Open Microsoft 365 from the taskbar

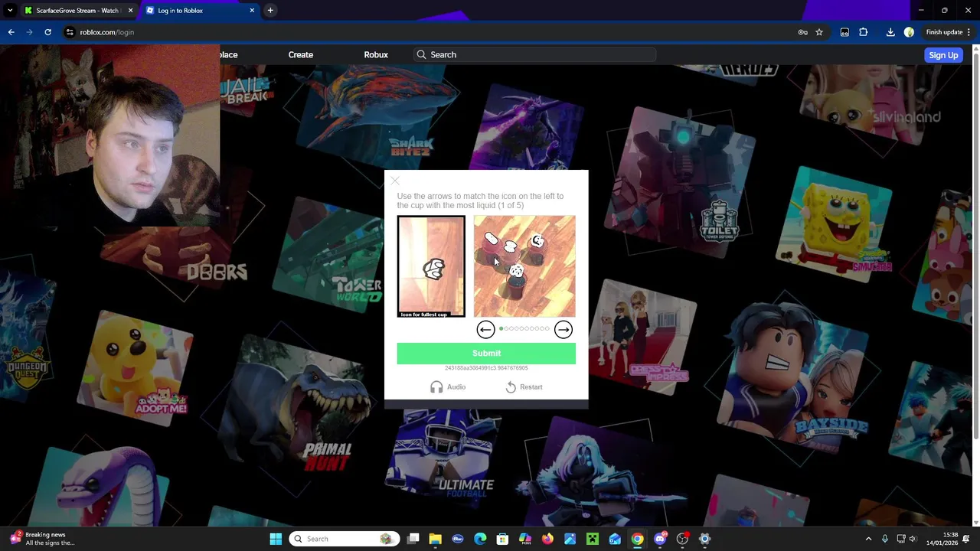click(525, 539)
